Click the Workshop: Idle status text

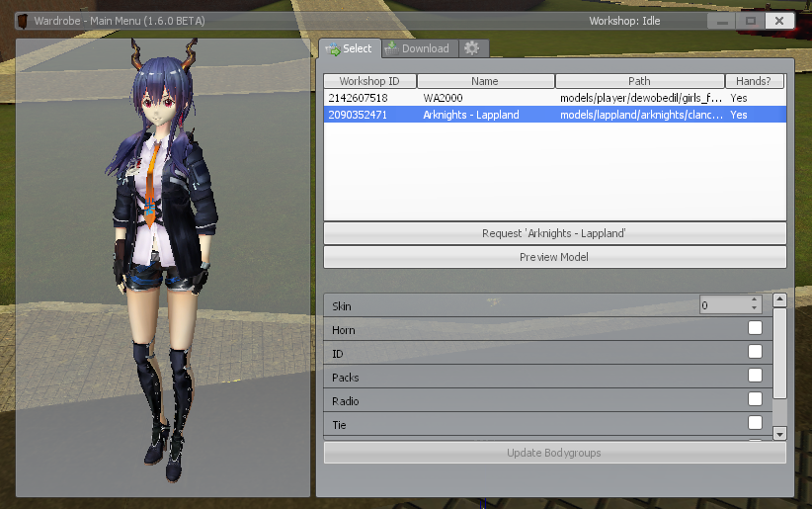624,21
